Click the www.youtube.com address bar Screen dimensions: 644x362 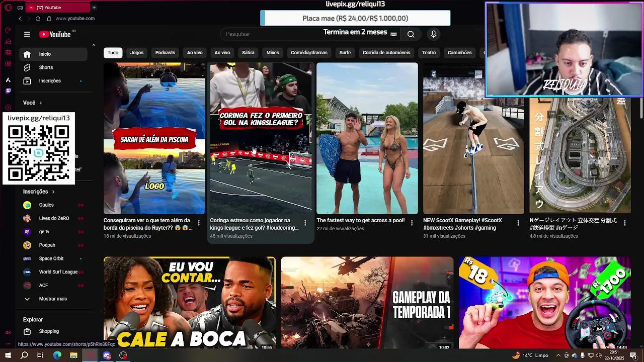click(75, 19)
